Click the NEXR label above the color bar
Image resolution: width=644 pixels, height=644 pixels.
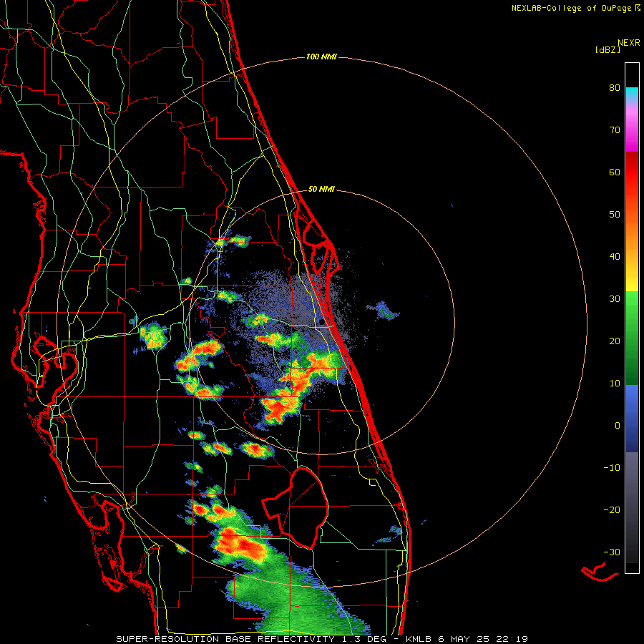(629, 43)
